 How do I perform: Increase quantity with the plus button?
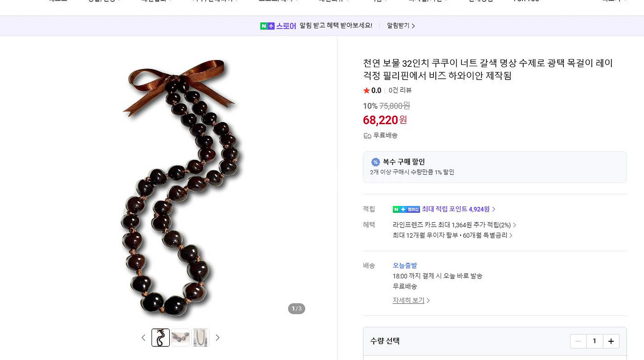[611, 341]
